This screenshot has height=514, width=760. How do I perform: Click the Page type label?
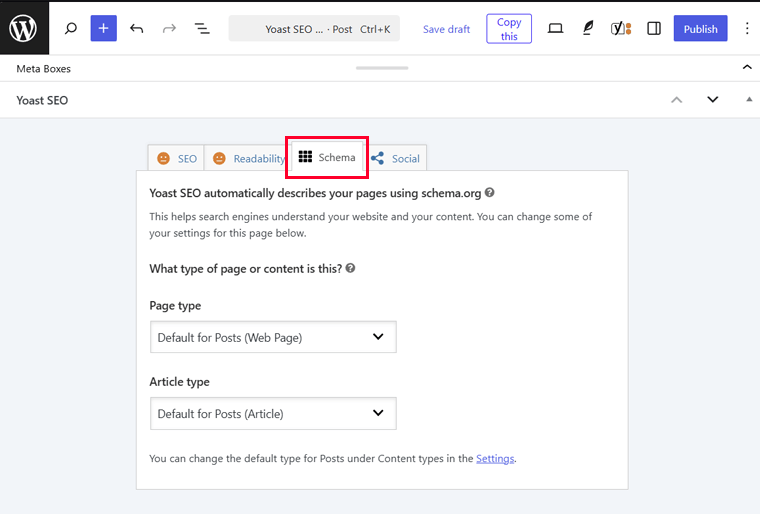tap(175, 305)
